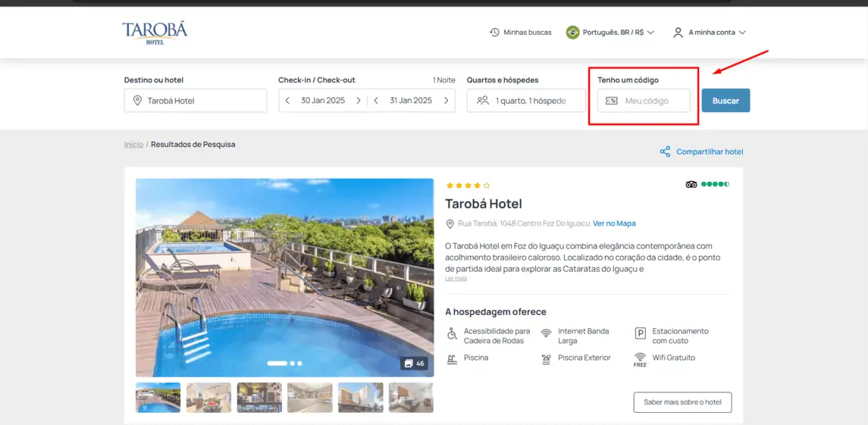Click the main pool photo

click(284, 277)
